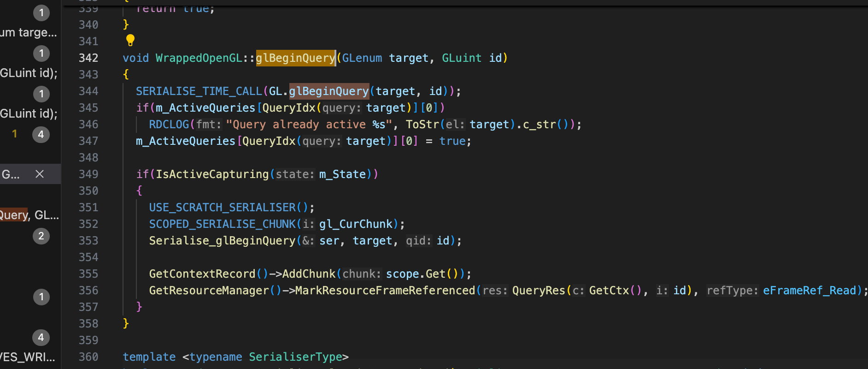
Task: Select the 'um targe...' sidebar entry
Action: [29, 32]
